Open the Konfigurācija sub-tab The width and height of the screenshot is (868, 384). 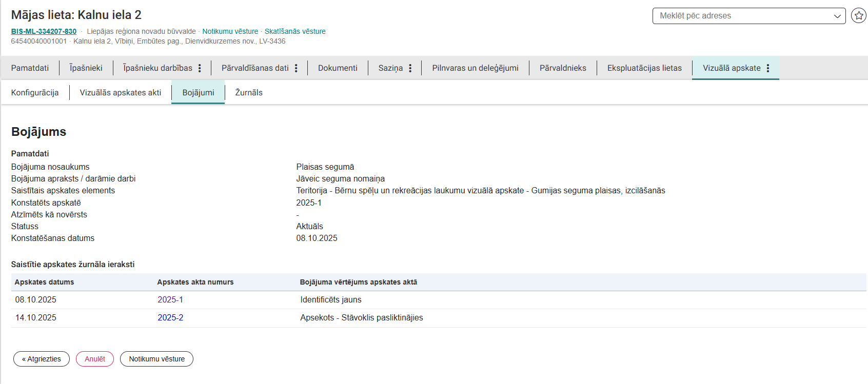tap(35, 93)
